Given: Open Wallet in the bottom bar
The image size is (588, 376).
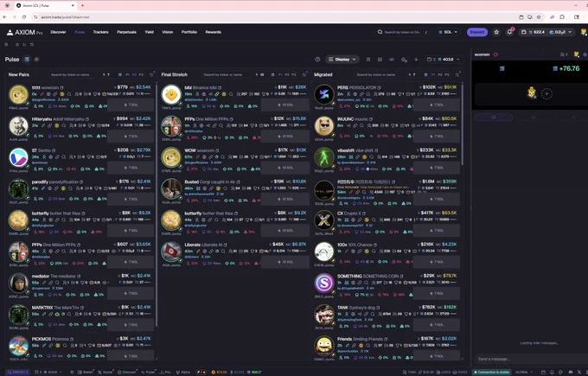Looking at the screenshot, I should click(86, 373).
